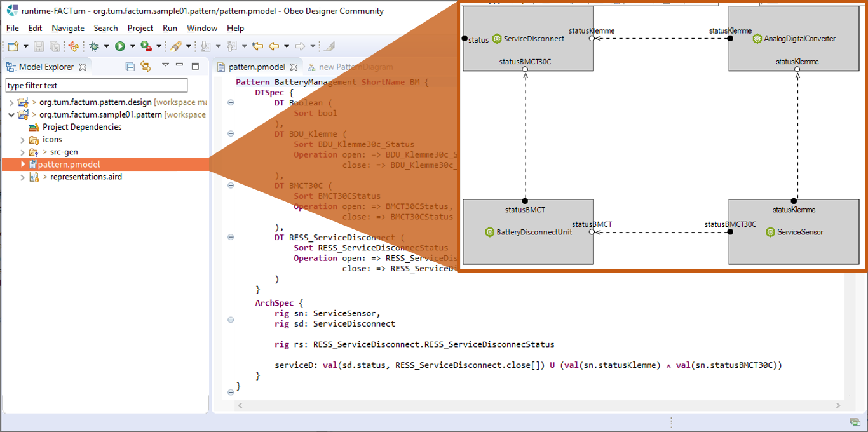Image resolution: width=868 pixels, height=432 pixels.
Task: Open the Model Explorer view menu arrow
Action: [165, 65]
